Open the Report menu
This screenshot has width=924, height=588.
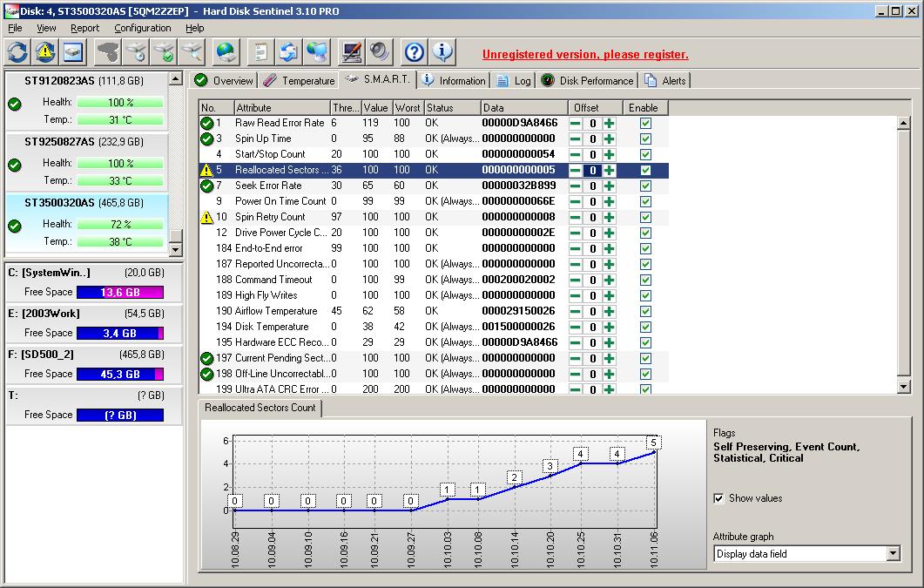(84, 28)
